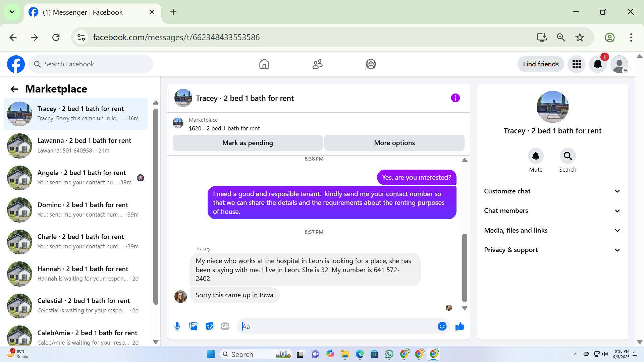The image size is (644, 362).
Task: Close the Messenger browser tab
Action: (152, 12)
